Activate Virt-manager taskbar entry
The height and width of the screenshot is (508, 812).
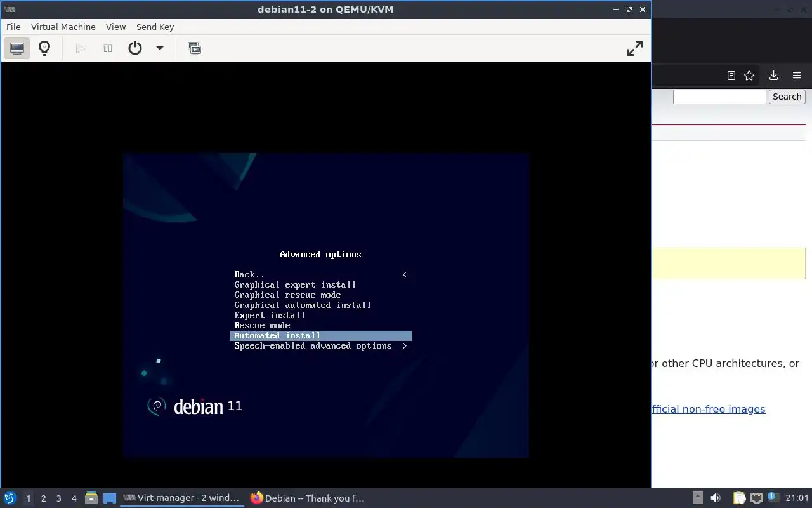[x=182, y=498]
